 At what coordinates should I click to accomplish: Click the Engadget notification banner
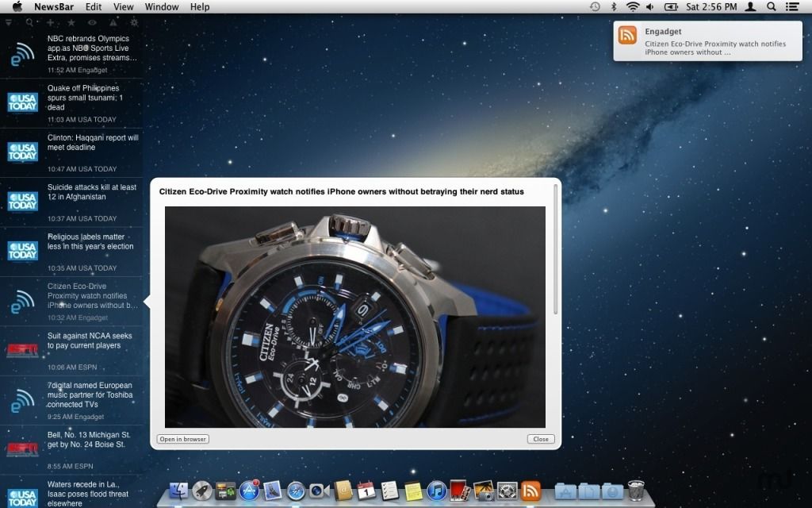(x=707, y=41)
